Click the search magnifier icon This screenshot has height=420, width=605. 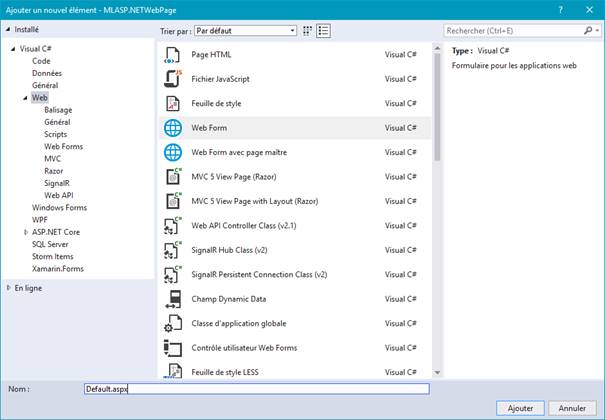[588, 30]
